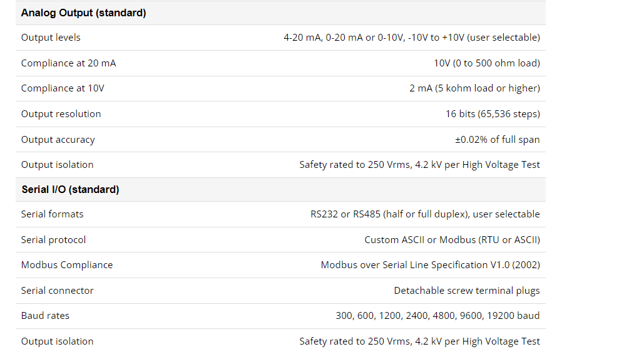
Task: Select the Output levels label
Action: (51, 38)
